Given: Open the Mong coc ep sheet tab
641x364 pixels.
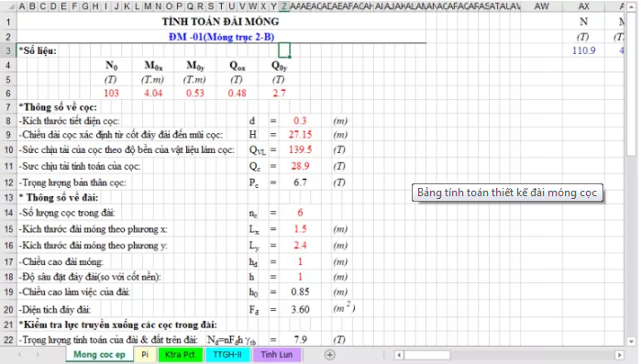Looking at the screenshot, I should point(99,355).
